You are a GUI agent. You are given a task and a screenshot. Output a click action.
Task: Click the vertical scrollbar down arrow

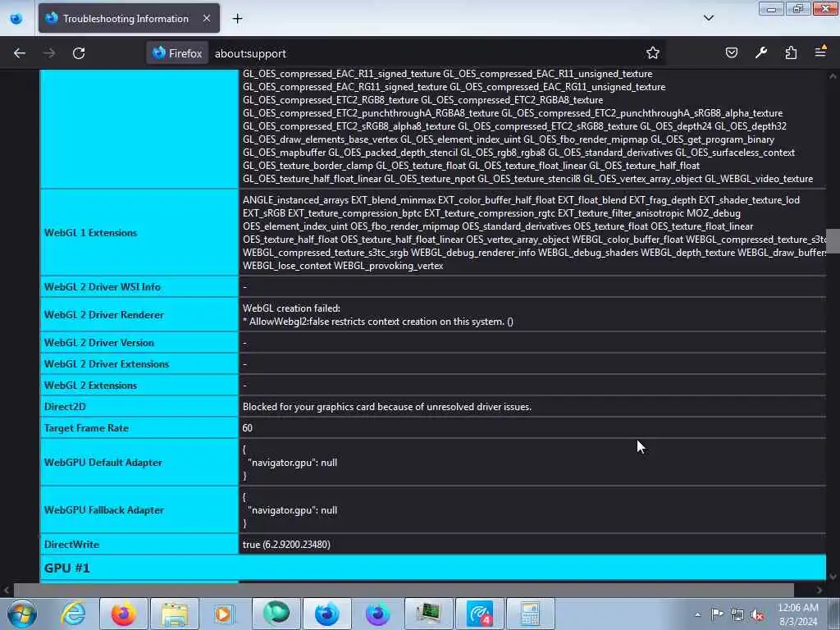833,577
